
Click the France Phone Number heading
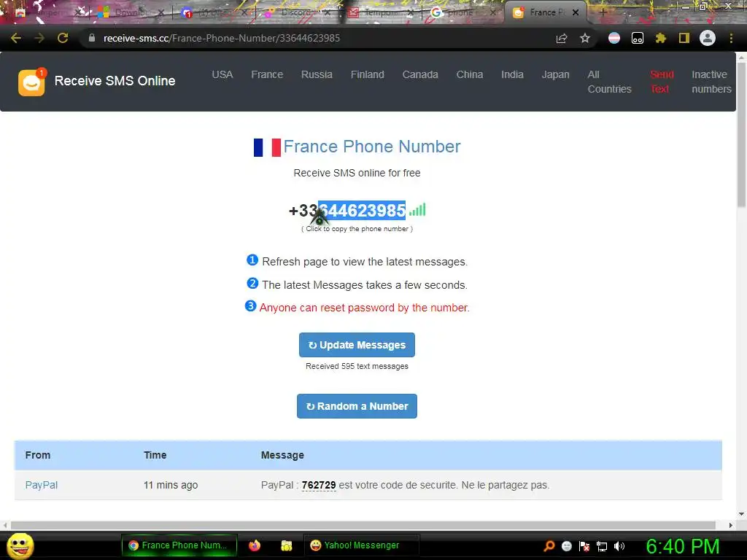[x=371, y=147]
